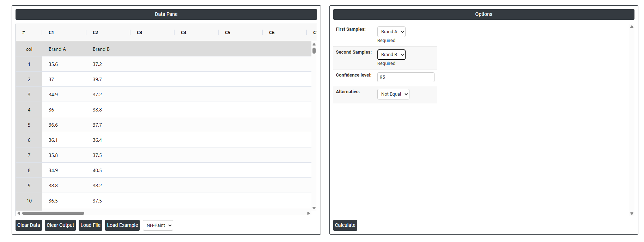This screenshot has width=644, height=242.
Task: Select the cell with value 40.5
Action: point(97,170)
